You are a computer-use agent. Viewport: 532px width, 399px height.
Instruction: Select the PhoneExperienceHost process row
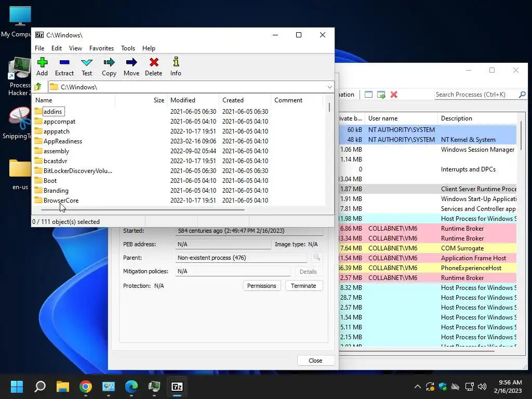click(x=428, y=268)
